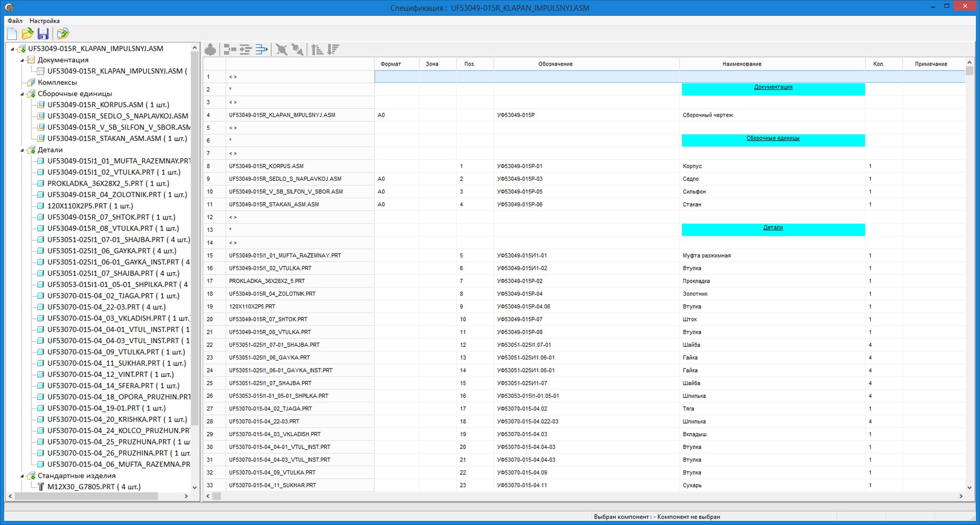Screen dimensions: 980x525
Task: Click the highlighted Формат cell in row 1
Action: tap(397, 77)
